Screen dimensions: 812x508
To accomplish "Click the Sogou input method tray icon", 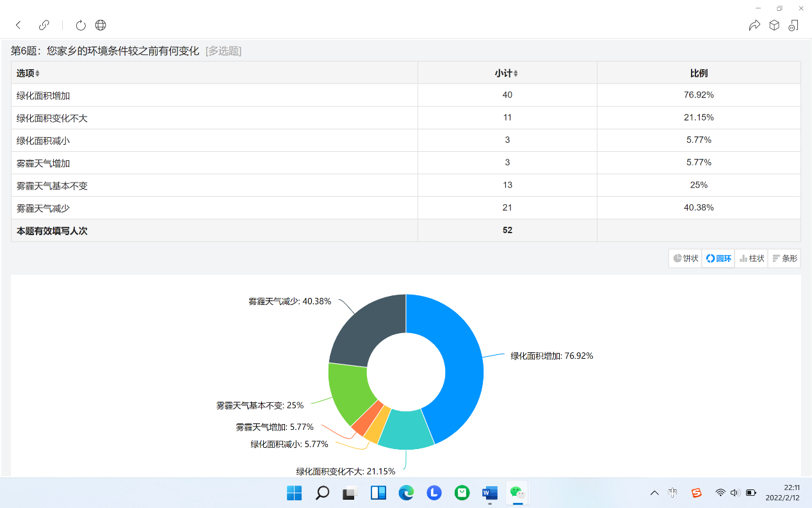I will (x=696, y=493).
